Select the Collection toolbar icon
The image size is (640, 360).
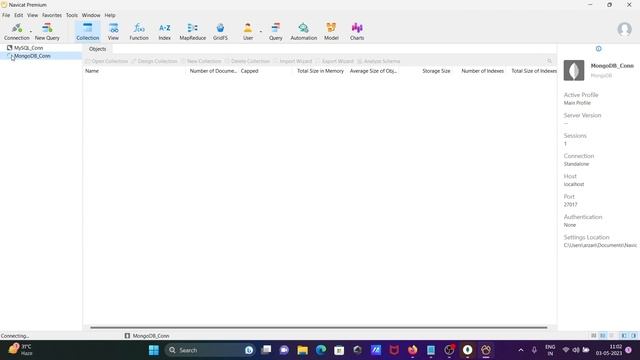pyautogui.click(x=87, y=31)
